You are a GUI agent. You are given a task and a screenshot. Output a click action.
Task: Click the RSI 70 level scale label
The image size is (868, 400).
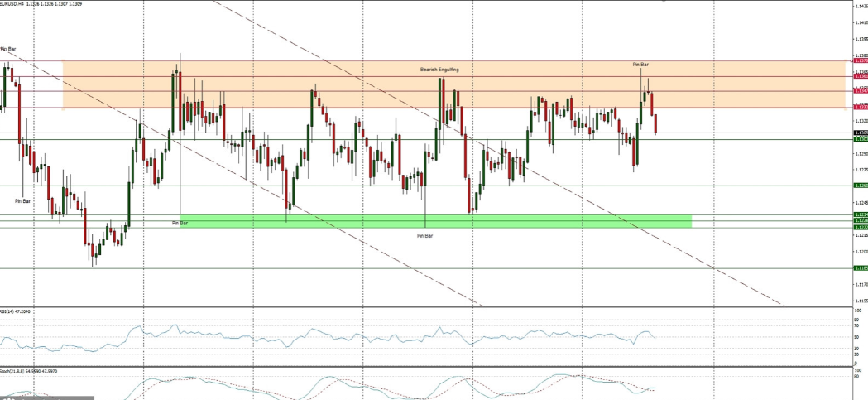click(x=855, y=327)
